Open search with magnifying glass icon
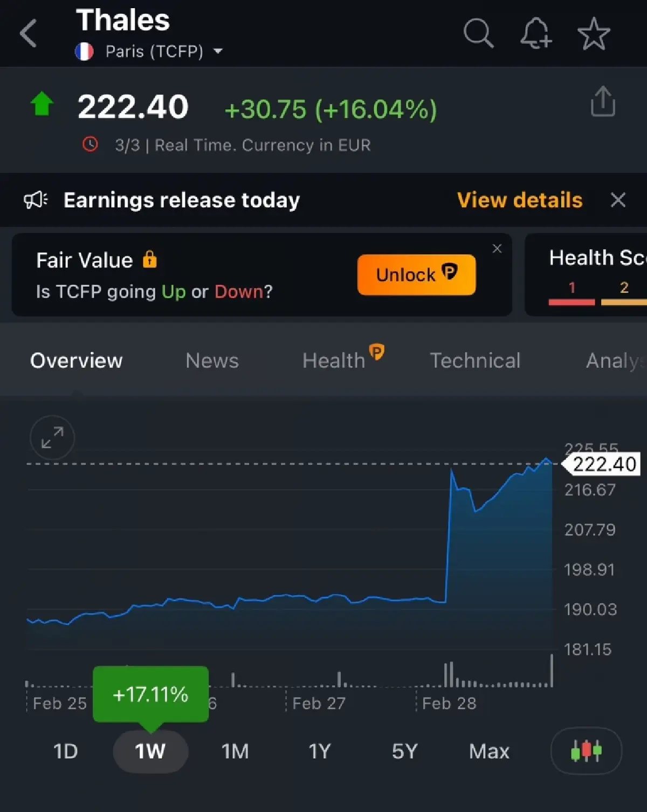Viewport: 647px width, 812px height. click(x=478, y=33)
